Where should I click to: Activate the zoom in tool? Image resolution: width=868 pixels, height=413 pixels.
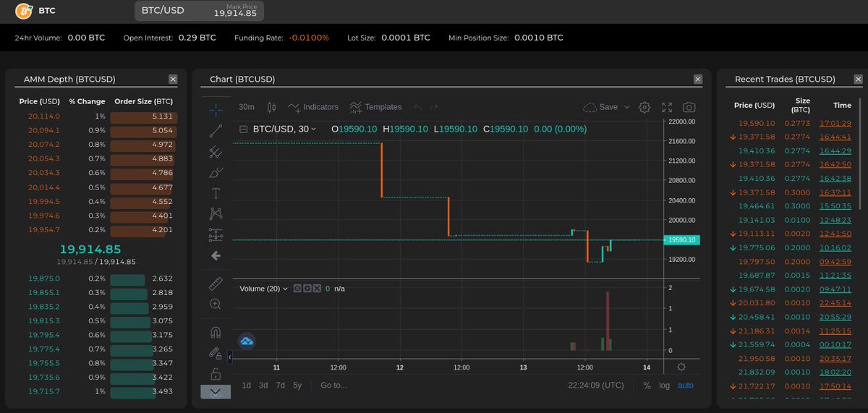(216, 304)
